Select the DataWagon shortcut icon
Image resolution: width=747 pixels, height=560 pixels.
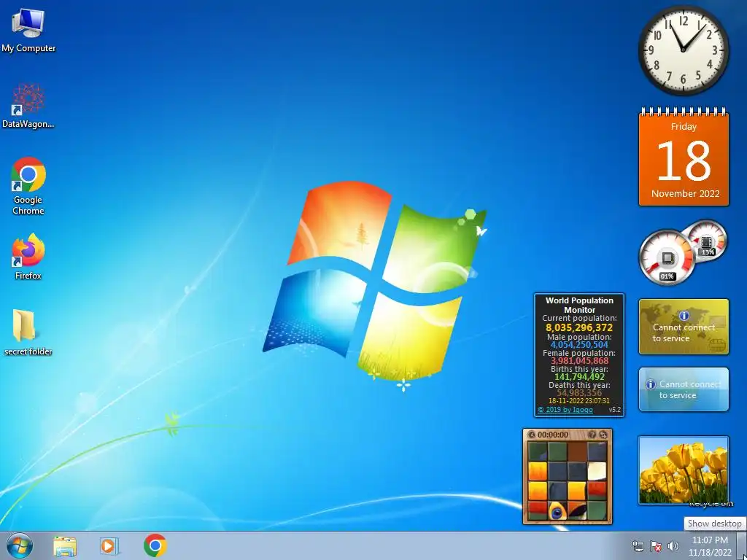click(x=28, y=106)
